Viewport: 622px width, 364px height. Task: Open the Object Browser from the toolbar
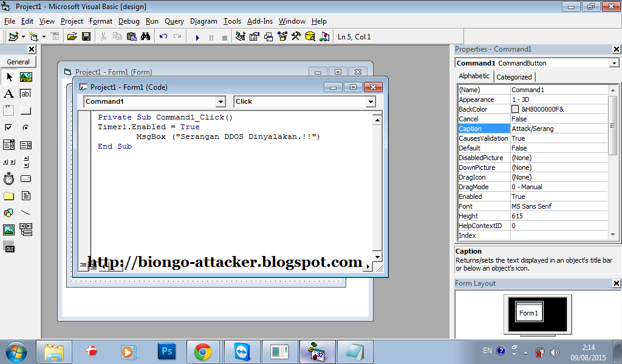coord(282,37)
